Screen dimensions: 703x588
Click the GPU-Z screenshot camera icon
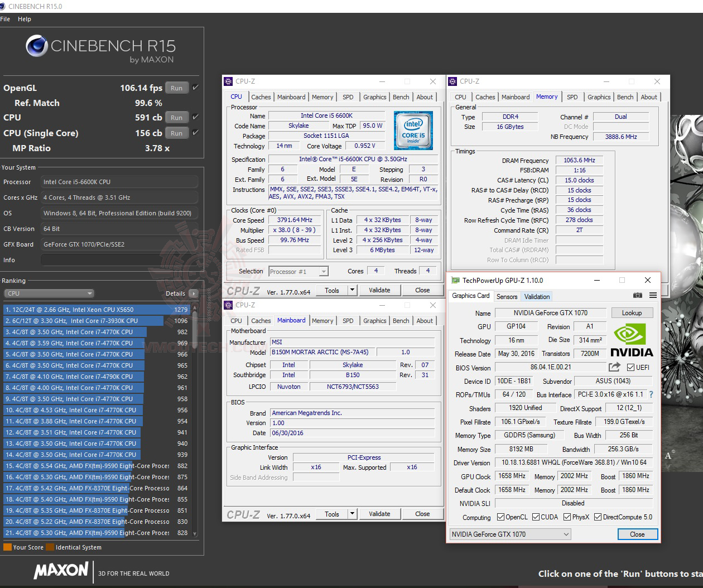point(637,296)
